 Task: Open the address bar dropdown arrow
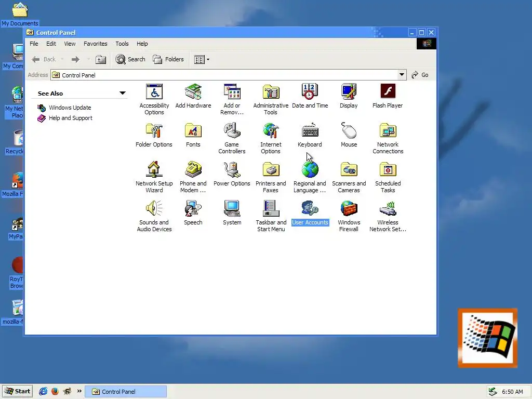(x=402, y=75)
